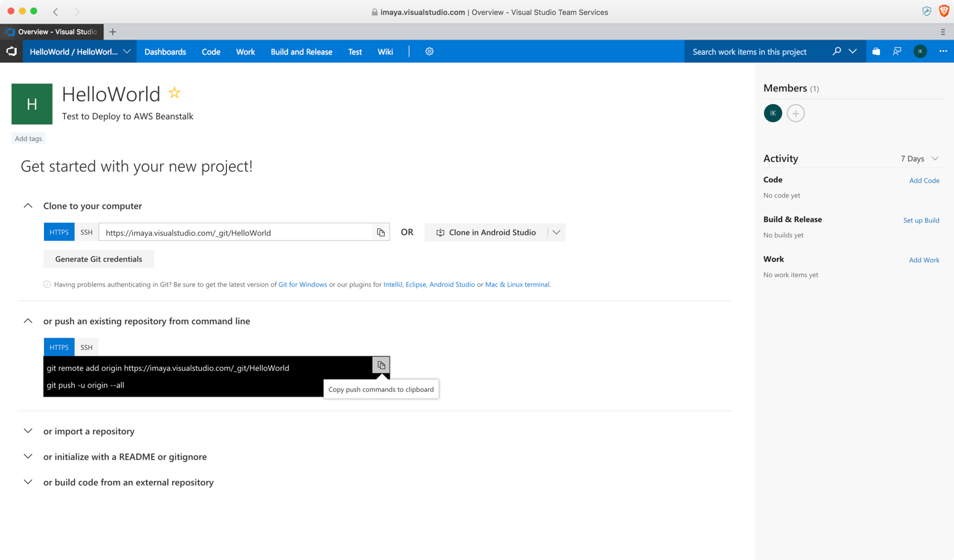Click the Add Work link

click(x=924, y=260)
